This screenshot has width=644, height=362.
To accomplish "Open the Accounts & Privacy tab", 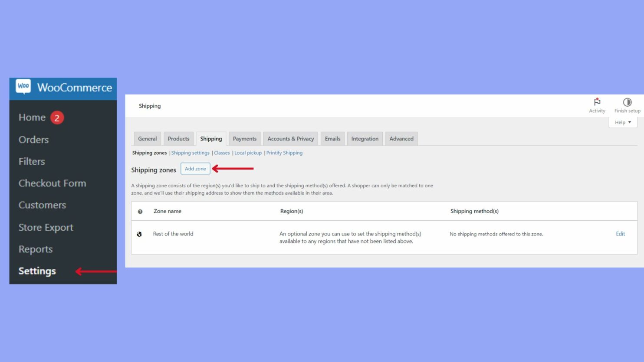I will pos(290,138).
